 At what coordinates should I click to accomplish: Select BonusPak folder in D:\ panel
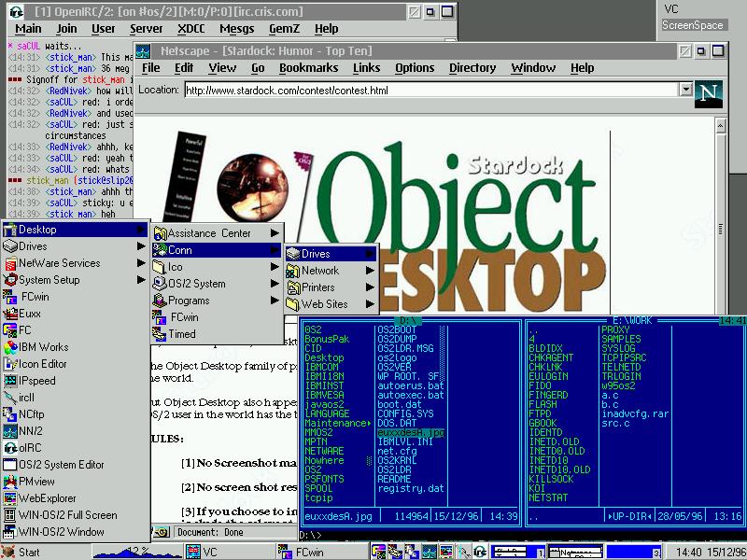pos(327,339)
